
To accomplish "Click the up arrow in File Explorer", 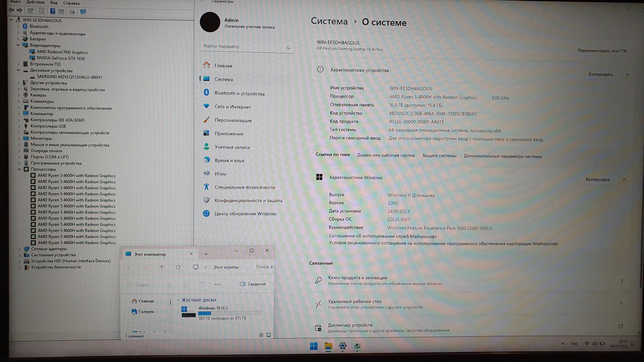I will click(x=162, y=267).
